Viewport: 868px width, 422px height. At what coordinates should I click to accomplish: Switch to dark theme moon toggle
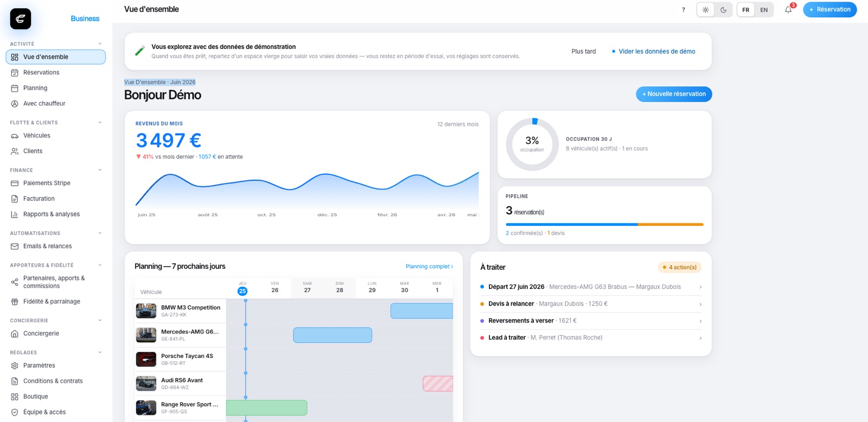click(x=723, y=10)
